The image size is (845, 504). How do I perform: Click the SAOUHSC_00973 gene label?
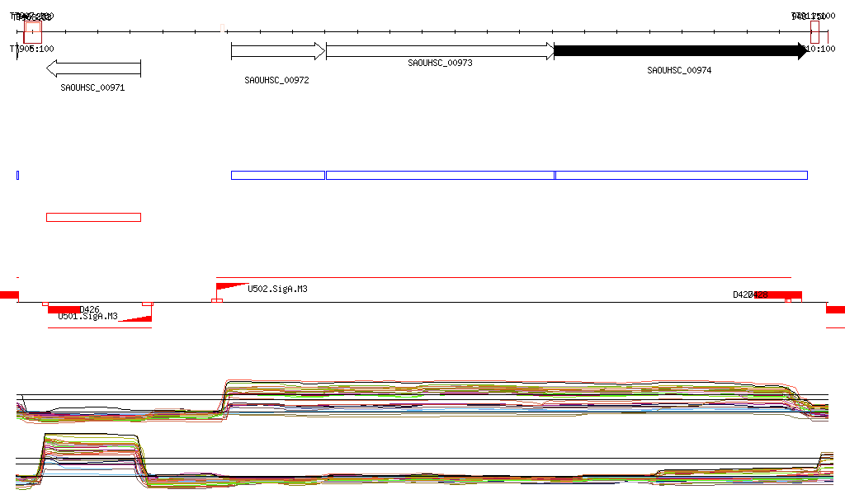(x=440, y=63)
